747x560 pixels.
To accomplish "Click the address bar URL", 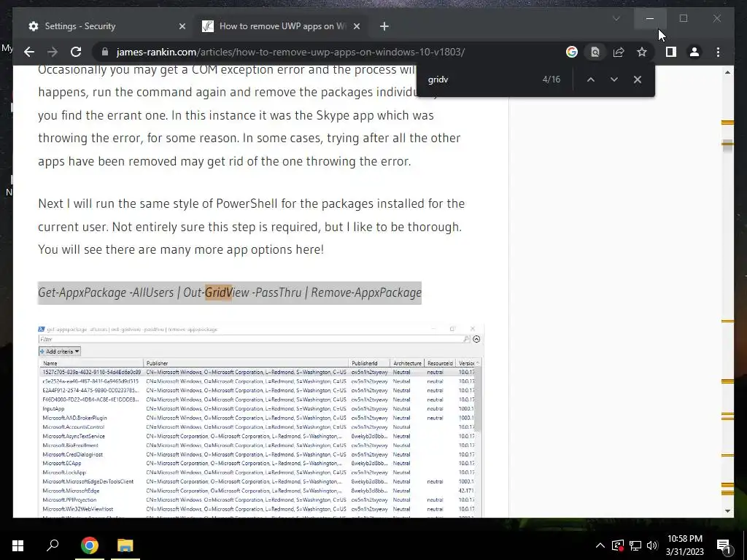I will (290, 52).
